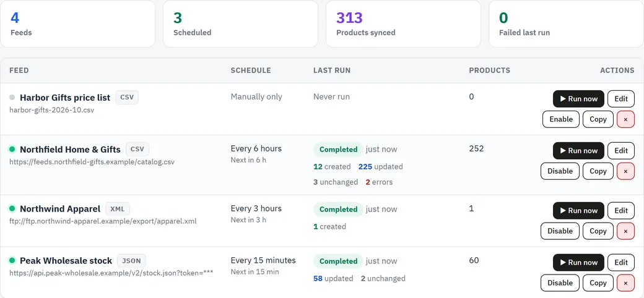Viewport: 644px width, 298px height.
Task: Click the JSON badge beside Peak Wholesale stock
Action: pyautogui.click(x=131, y=261)
